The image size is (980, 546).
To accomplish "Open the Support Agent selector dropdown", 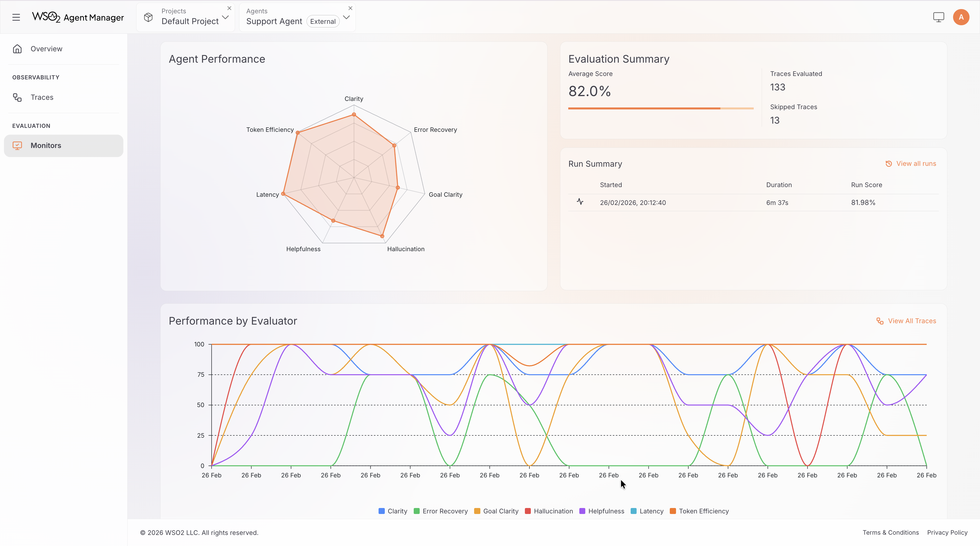I will click(x=346, y=17).
